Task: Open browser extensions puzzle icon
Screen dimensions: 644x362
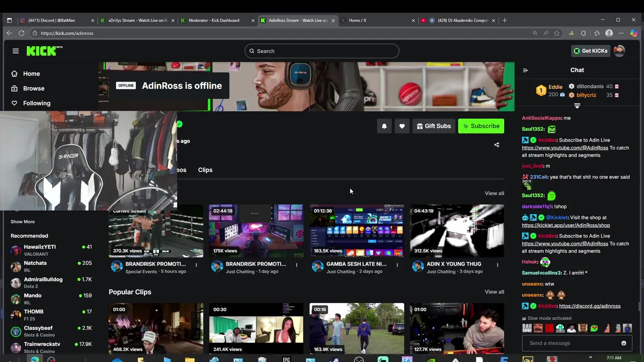Action: (x=584, y=33)
